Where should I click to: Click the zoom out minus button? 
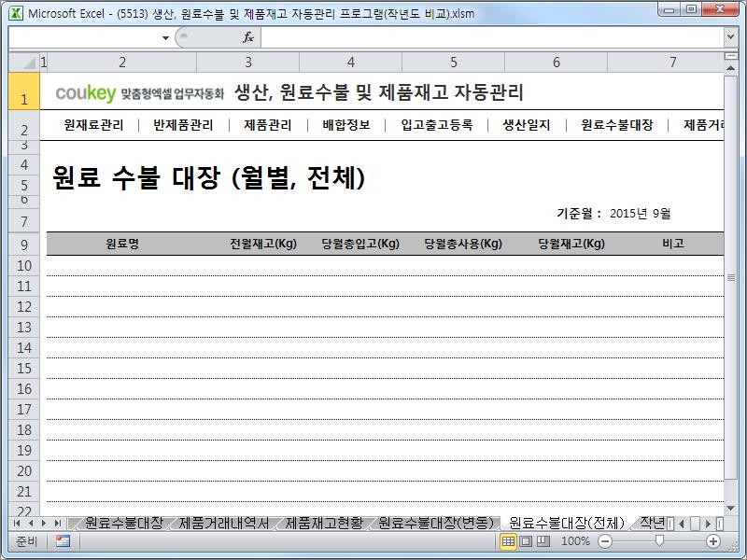pos(604,541)
